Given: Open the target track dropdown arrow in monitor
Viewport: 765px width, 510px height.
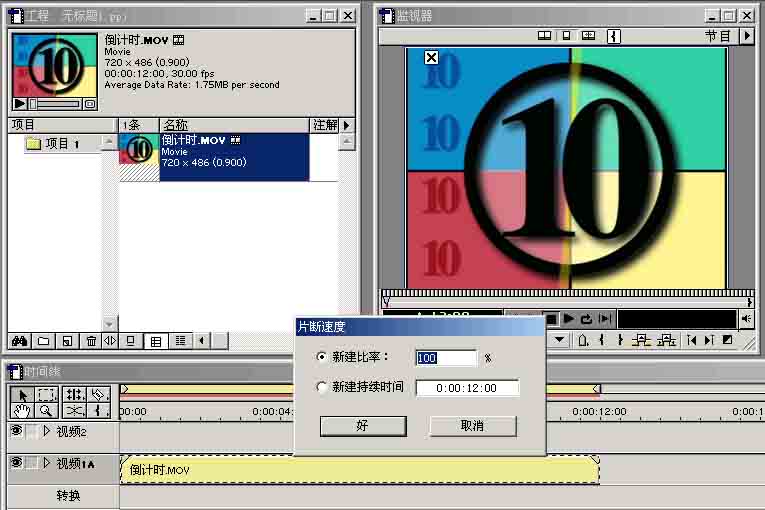Looking at the screenshot, I should pos(560,340).
